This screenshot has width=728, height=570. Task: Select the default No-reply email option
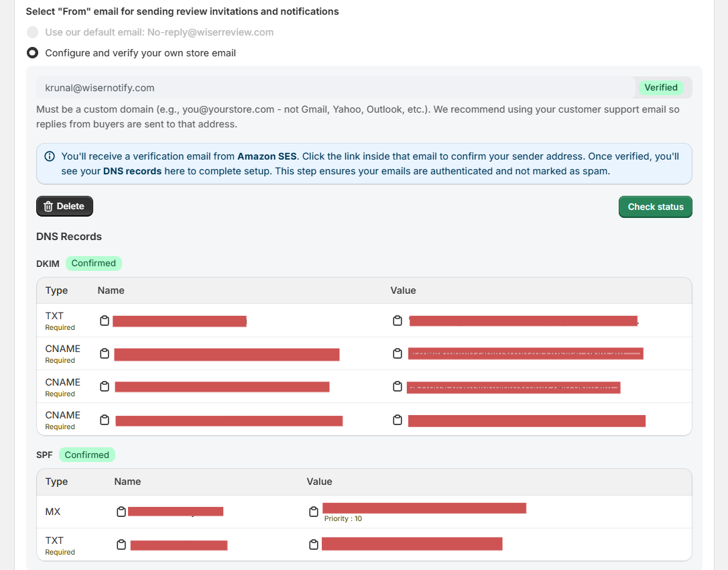[x=32, y=32]
